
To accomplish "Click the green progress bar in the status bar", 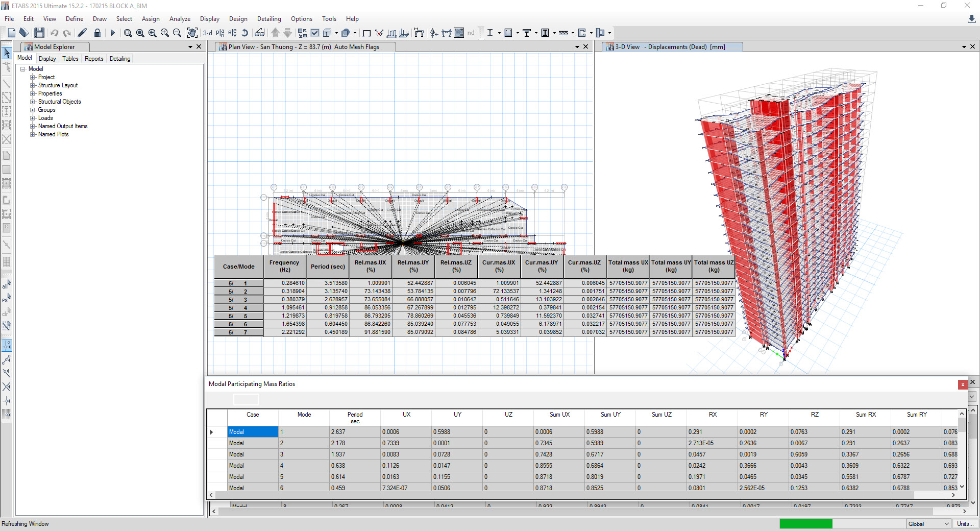I will pos(805,524).
